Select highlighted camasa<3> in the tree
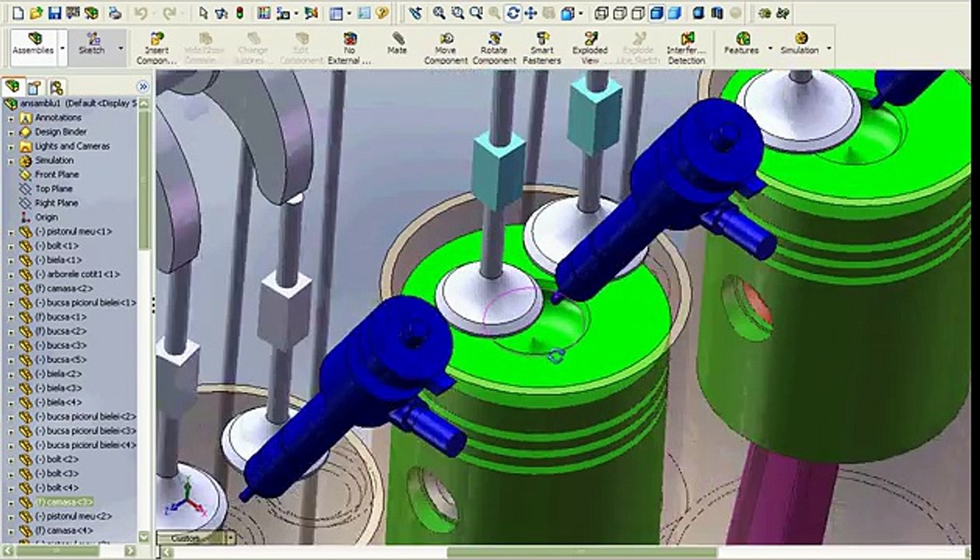This screenshot has width=980, height=560. pyautogui.click(x=64, y=502)
